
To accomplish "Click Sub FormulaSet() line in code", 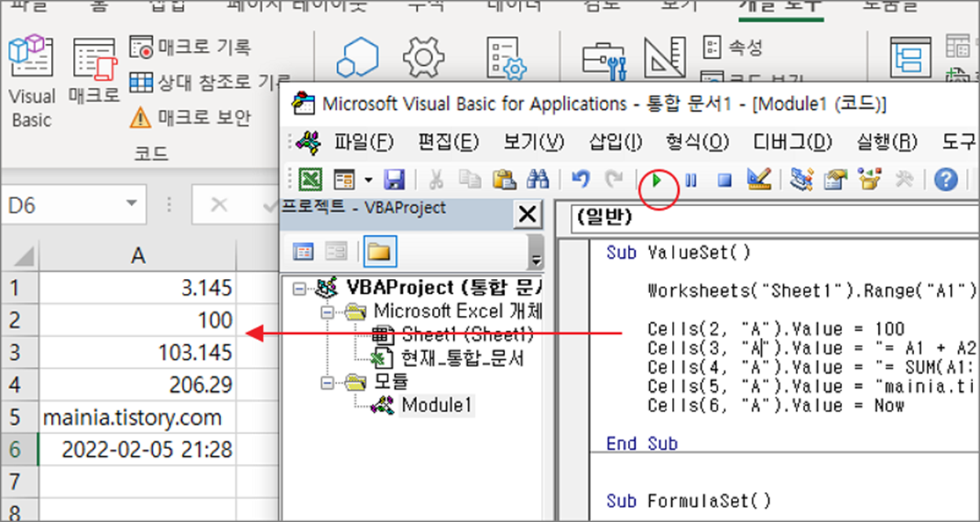I will pyautogui.click(x=689, y=501).
